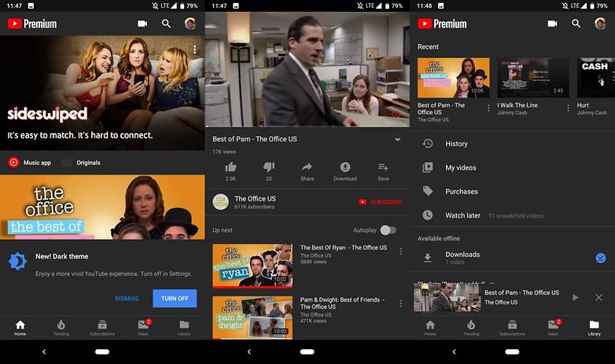Open Downloads in Library
Viewport: 615px width, 364px height.
[x=512, y=258]
